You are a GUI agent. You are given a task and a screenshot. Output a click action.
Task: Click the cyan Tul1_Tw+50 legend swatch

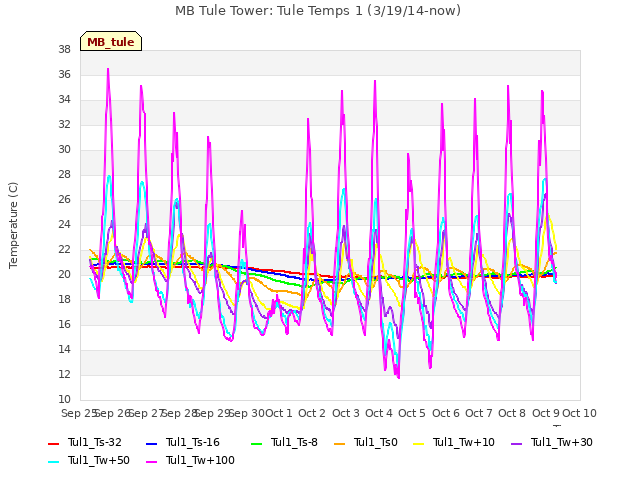[53, 461]
